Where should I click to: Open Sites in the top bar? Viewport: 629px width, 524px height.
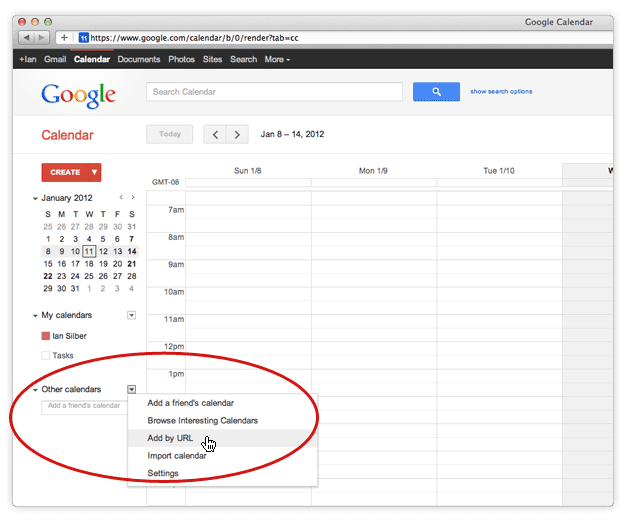click(x=212, y=59)
